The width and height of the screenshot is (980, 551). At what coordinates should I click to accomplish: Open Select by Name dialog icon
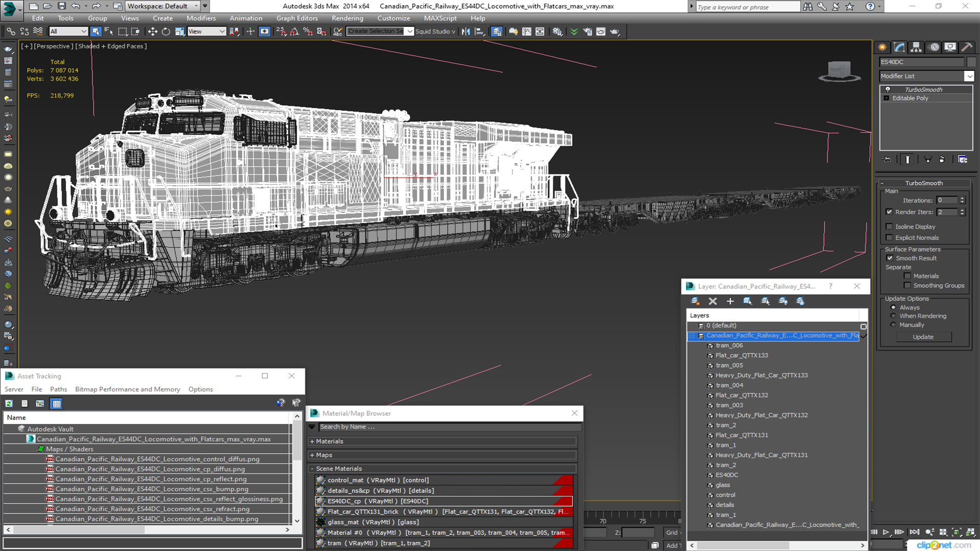[x=109, y=32]
